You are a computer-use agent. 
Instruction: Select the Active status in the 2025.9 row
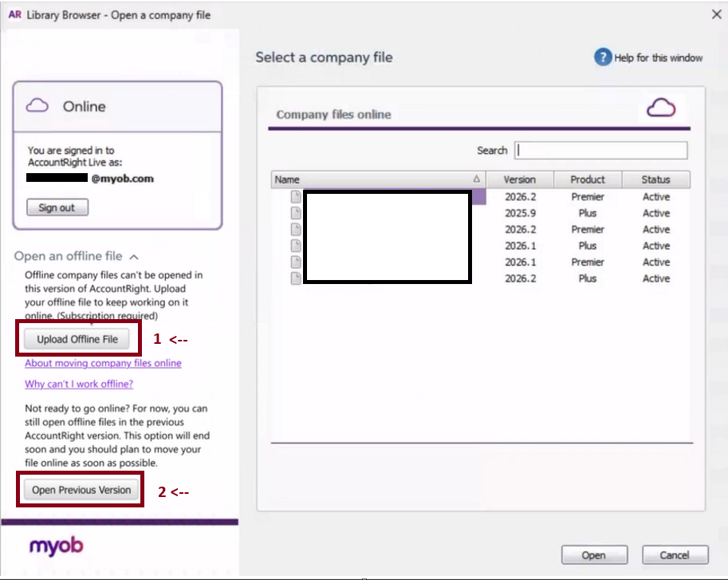656,213
